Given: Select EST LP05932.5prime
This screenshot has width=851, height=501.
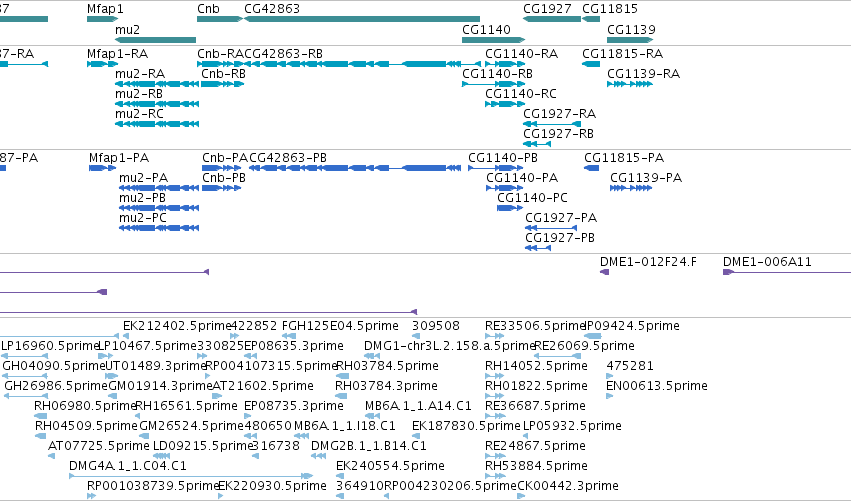Looking at the screenshot, I should tap(572, 427).
